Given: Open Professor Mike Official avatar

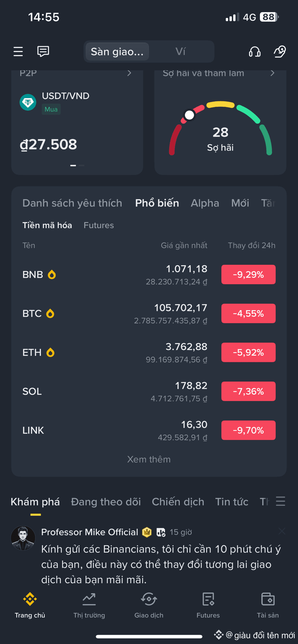Looking at the screenshot, I should [x=23, y=538].
